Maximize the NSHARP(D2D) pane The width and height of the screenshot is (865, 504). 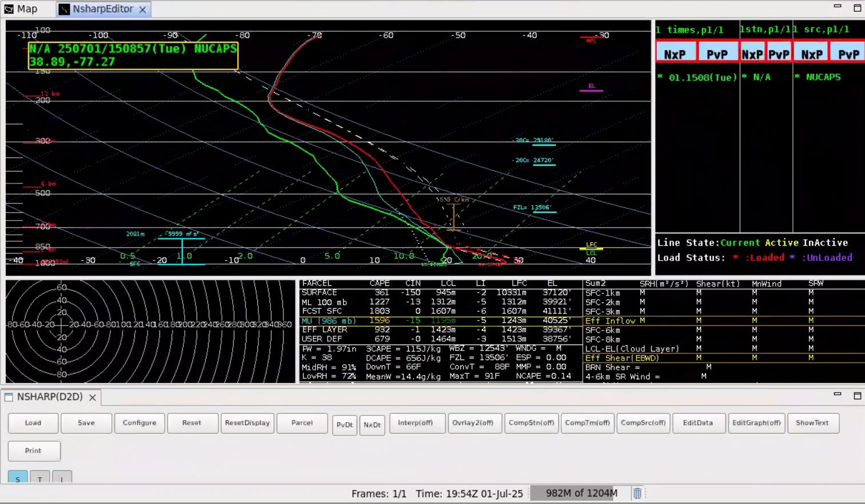[857, 395]
